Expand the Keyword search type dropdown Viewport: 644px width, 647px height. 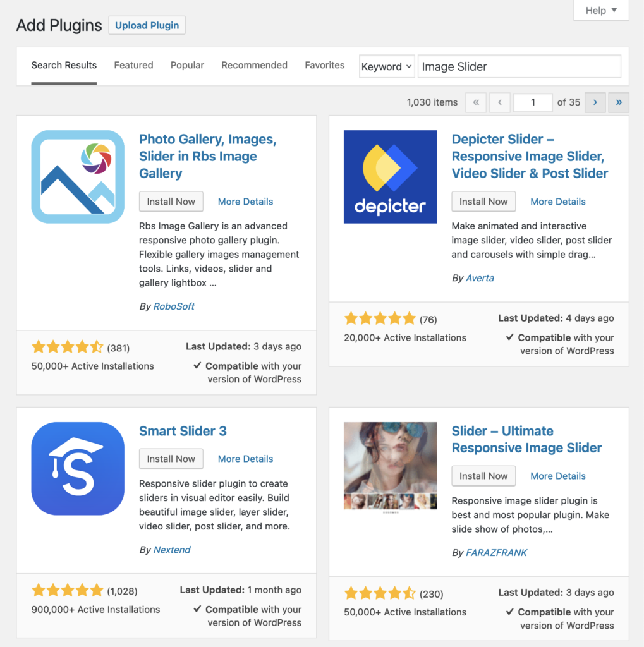387,66
